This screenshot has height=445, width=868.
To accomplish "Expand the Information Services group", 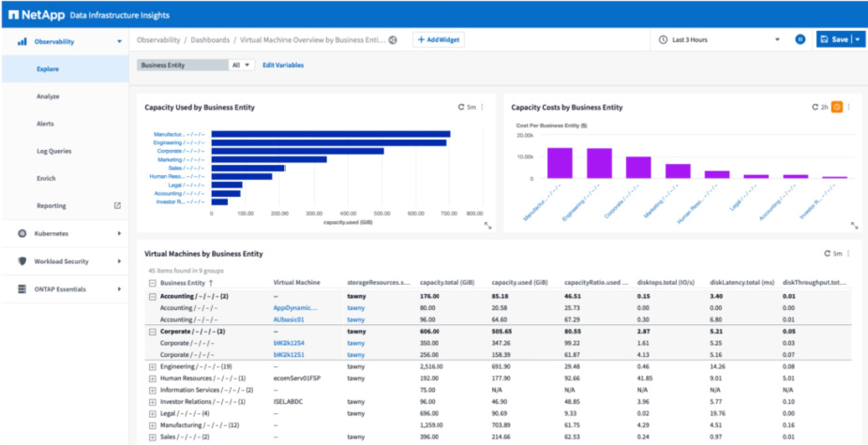I will click(152, 391).
